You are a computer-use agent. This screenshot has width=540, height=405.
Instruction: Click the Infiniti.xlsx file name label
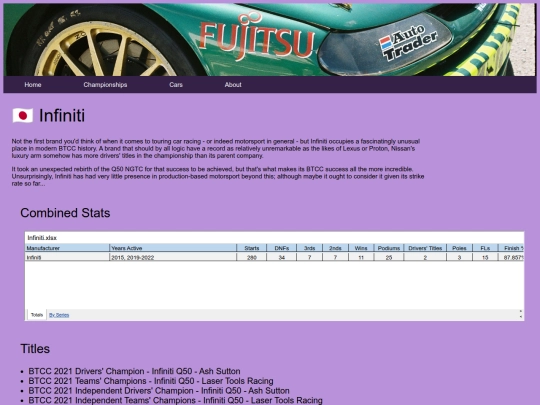point(42,238)
